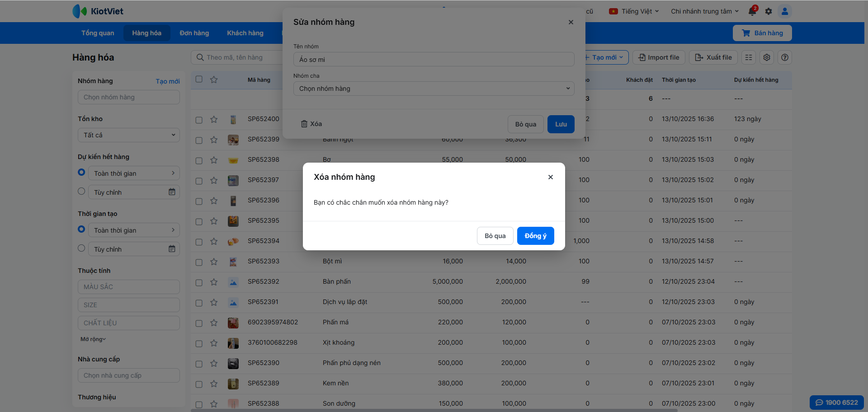Open the 1900 6522 support chat button
Viewport: 868px width, 412px height.
(837, 403)
